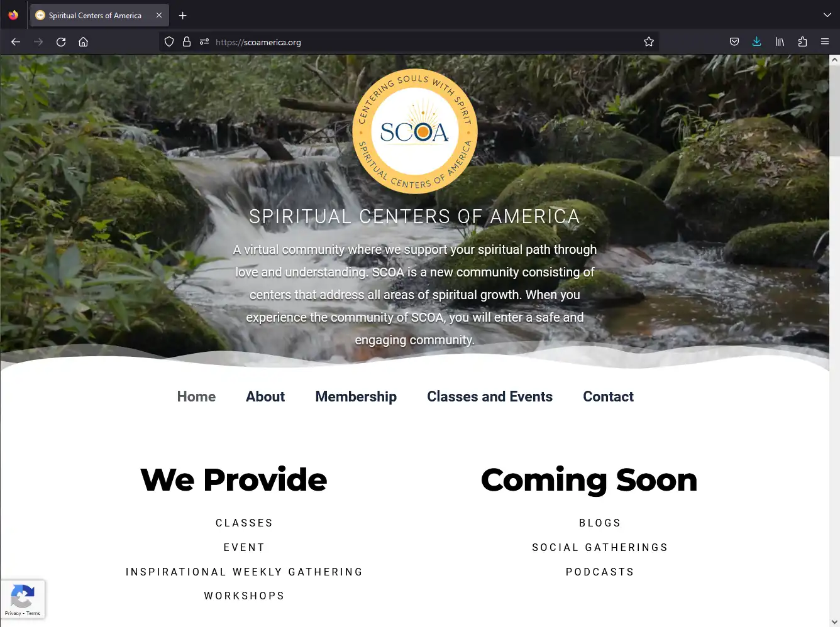Go to the About page link
The height and width of the screenshot is (627, 840).
(x=265, y=396)
